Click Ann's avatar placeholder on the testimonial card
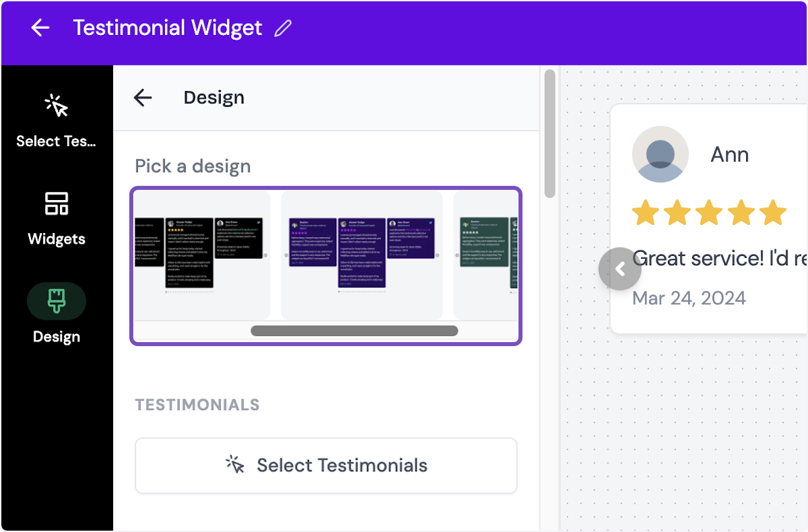The width and height of the screenshot is (808, 532). point(661,154)
